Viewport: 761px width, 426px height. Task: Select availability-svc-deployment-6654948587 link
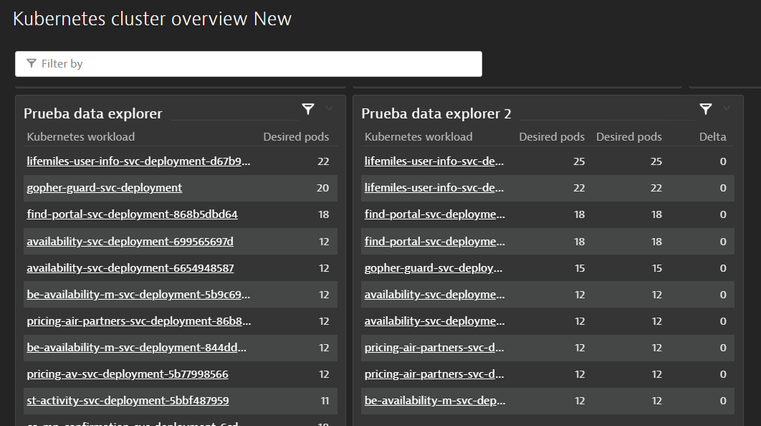pos(130,268)
